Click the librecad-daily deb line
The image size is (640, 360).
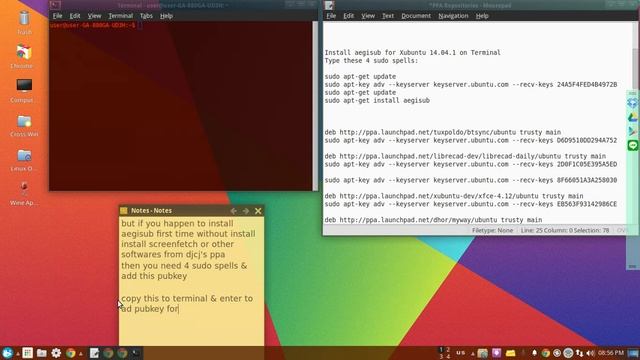[x=465, y=156]
